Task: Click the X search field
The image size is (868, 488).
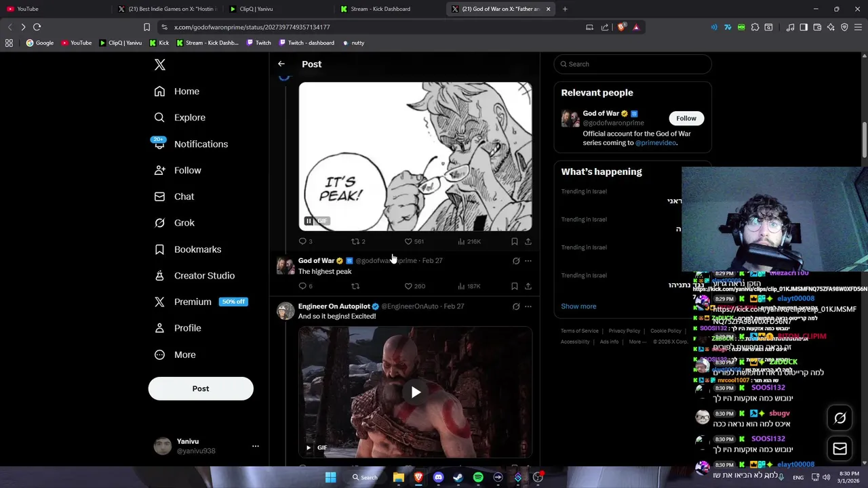Action: (633, 64)
